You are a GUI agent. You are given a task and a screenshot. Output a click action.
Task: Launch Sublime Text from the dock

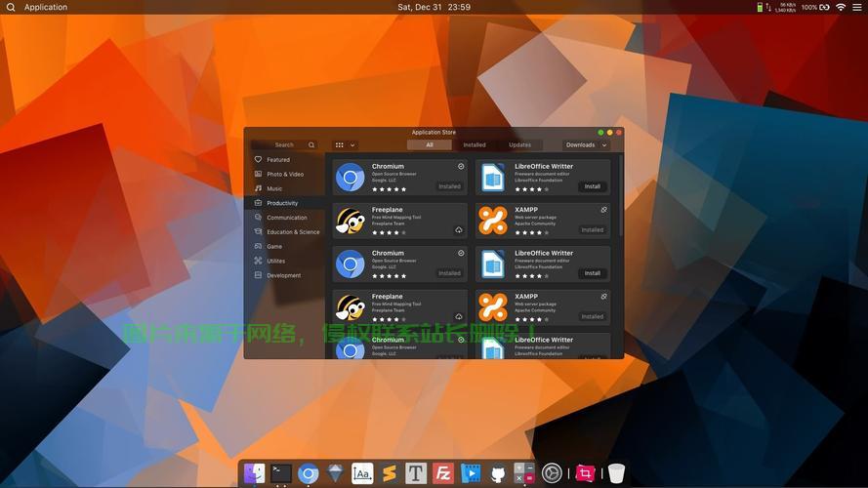[x=390, y=473]
